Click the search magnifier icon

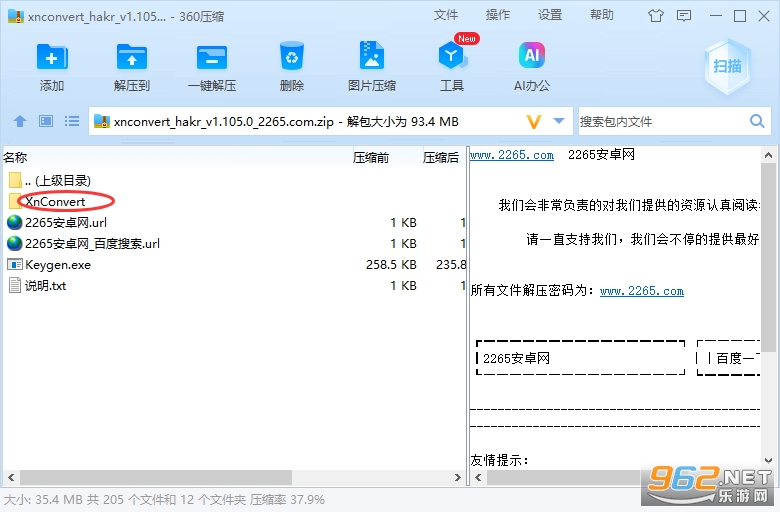[757, 121]
